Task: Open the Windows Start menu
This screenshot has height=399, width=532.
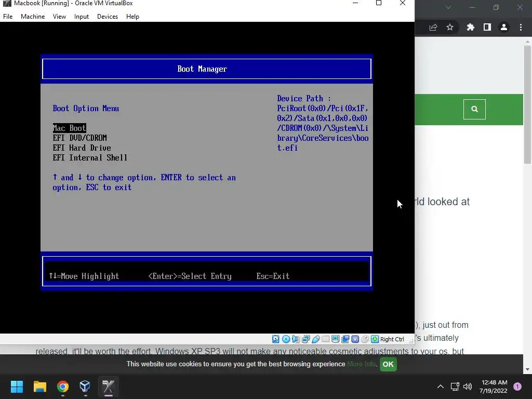Action: click(17, 387)
